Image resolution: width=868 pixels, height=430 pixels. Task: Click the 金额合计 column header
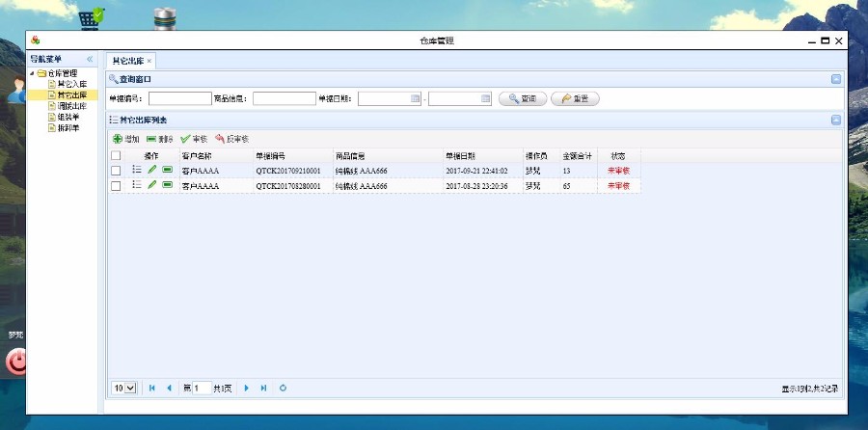tap(579, 156)
